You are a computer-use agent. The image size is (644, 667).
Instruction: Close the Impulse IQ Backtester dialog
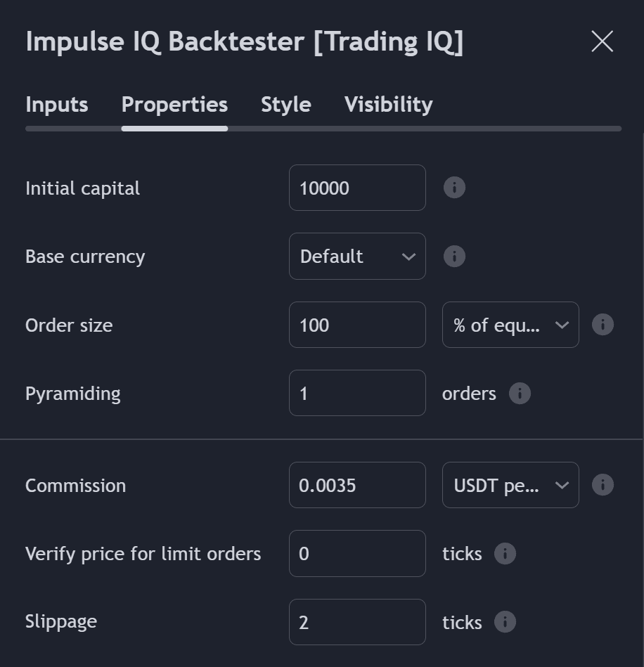pyautogui.click(x=603, y=41)
